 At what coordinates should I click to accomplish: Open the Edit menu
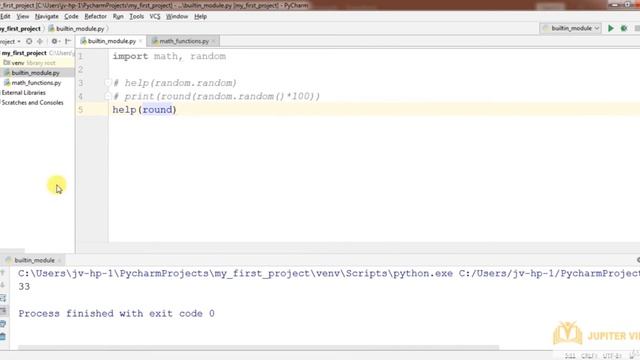[x=5, y=16]
